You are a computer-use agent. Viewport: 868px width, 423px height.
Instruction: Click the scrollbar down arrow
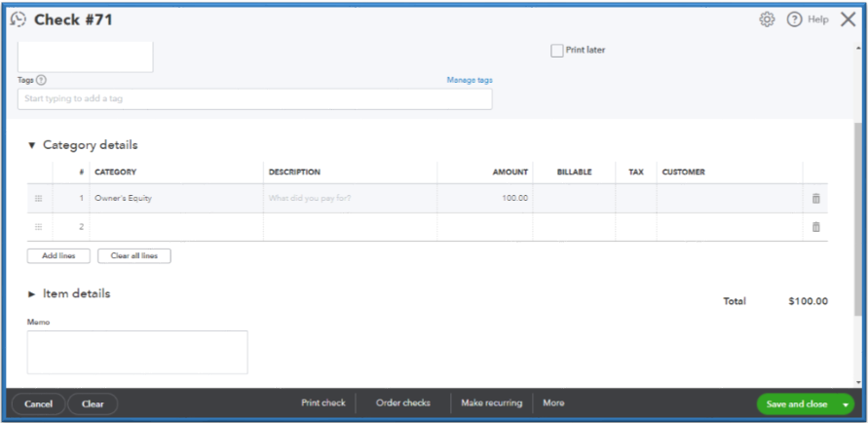click(x=858, y=383)
